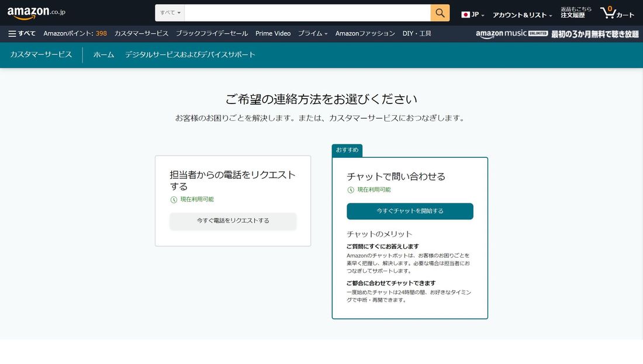Click the orange search magnifier button
The width and height of the screenshot is (643, 364).
point(440,13)
